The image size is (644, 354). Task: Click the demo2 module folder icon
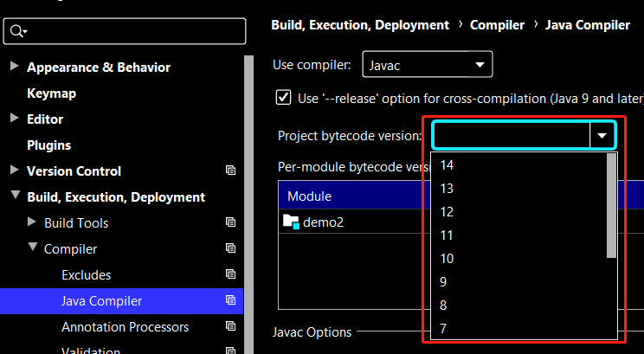click(291, 222)
